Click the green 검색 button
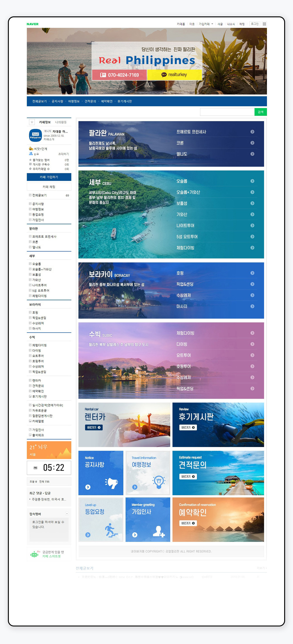This screenshot has height=644, width=293. pos(260,112)
